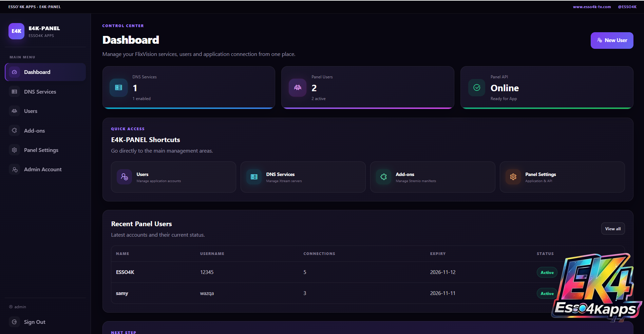Click the Recent Panel Users heading
This screenshot has height=334, width=644.
point(141,224)
